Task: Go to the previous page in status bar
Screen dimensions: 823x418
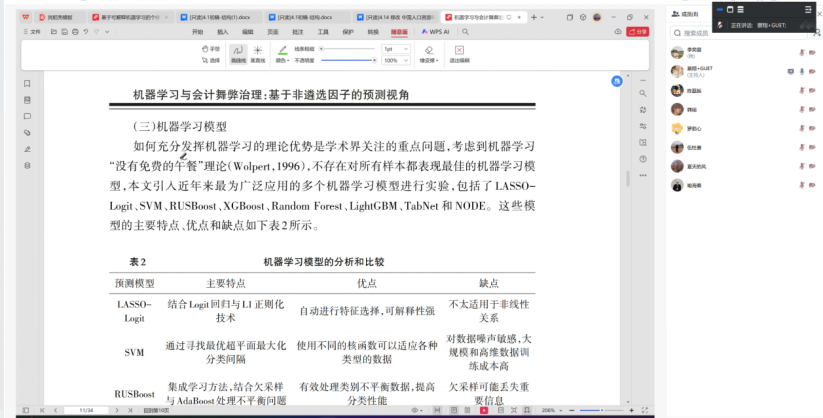Action: (55, 410)
